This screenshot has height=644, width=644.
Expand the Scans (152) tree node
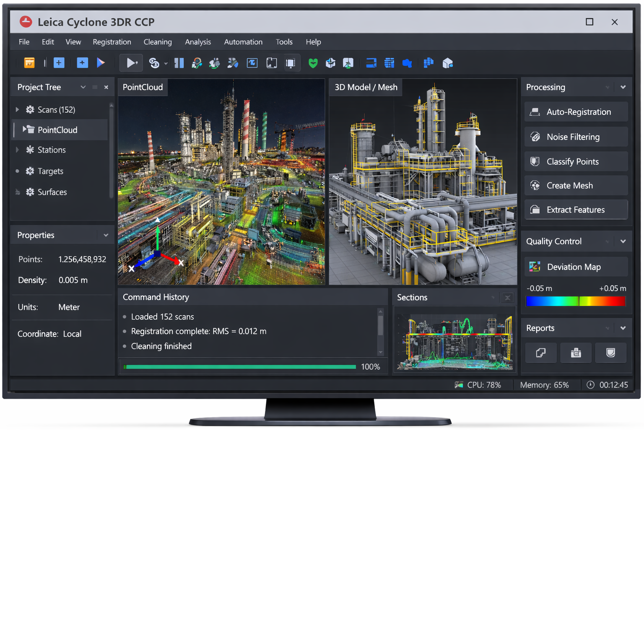(18, 110)
